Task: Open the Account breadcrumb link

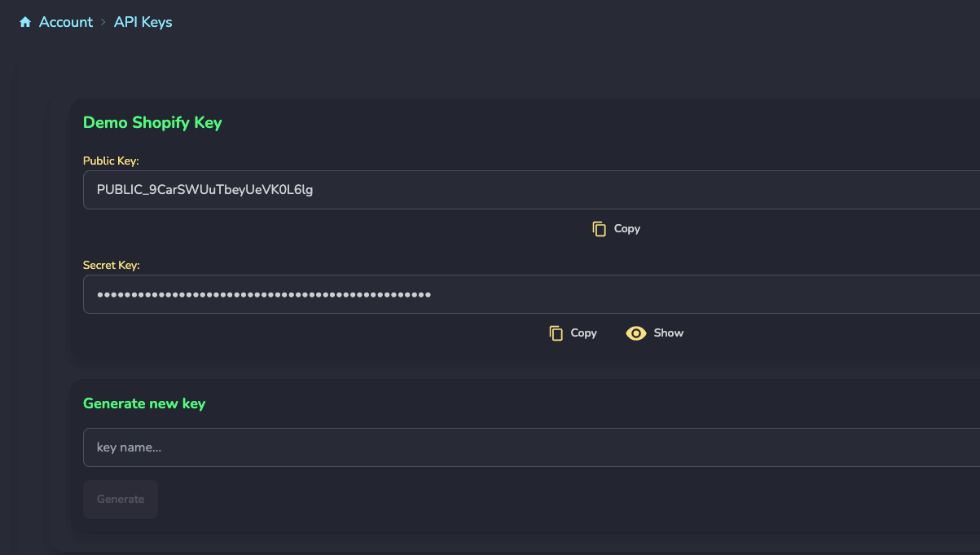Action: click(65, 21)
